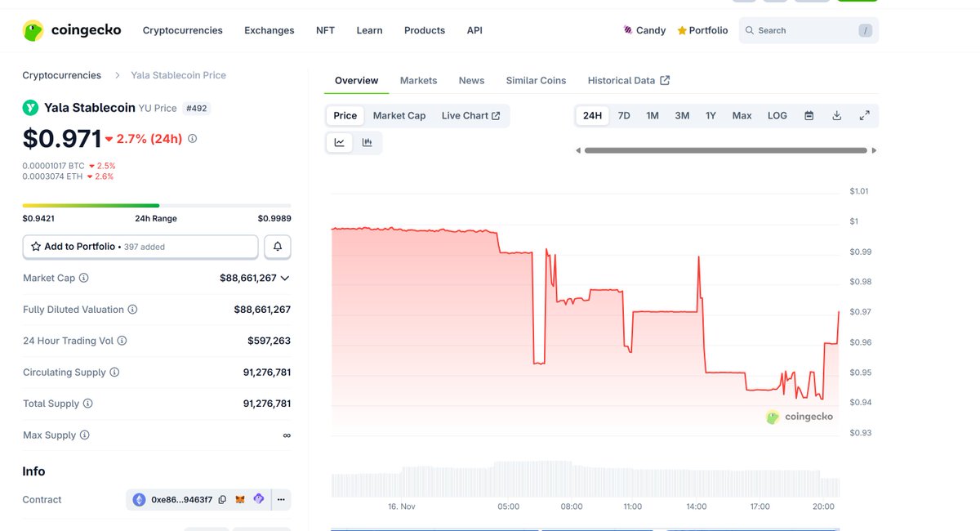980x531 pixels.
Task: Show Max Supply info tooltip
Action: pyautogui.click(x=85, y=435)
